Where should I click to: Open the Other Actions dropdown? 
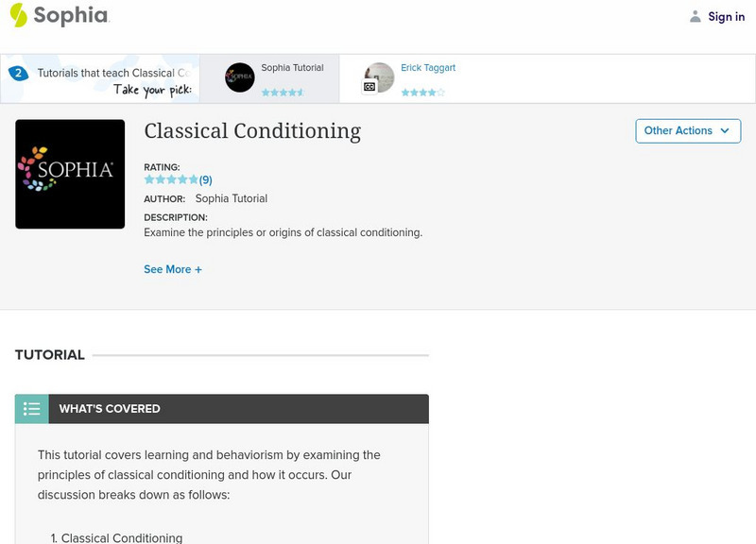click(x=687, y=130)
